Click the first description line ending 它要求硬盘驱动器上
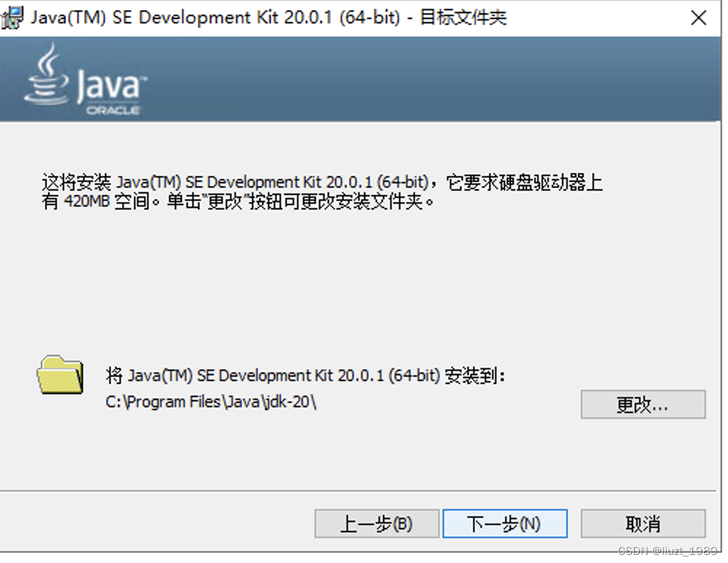The image size is (728, 563). pos(323,182)
